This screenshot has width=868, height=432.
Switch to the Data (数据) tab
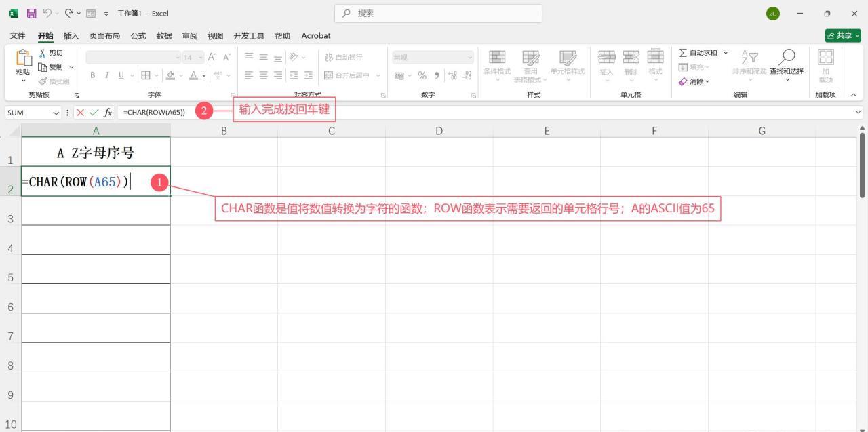(163, 35)
